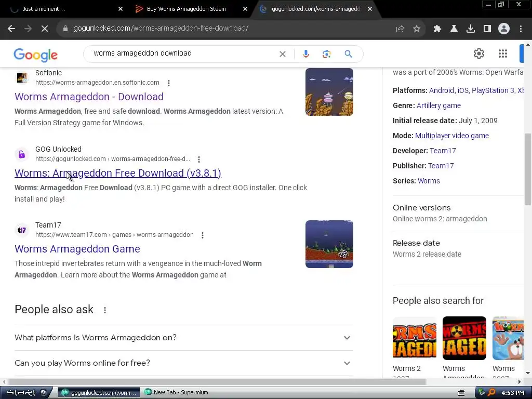Click the Google logo

[36, 55]
